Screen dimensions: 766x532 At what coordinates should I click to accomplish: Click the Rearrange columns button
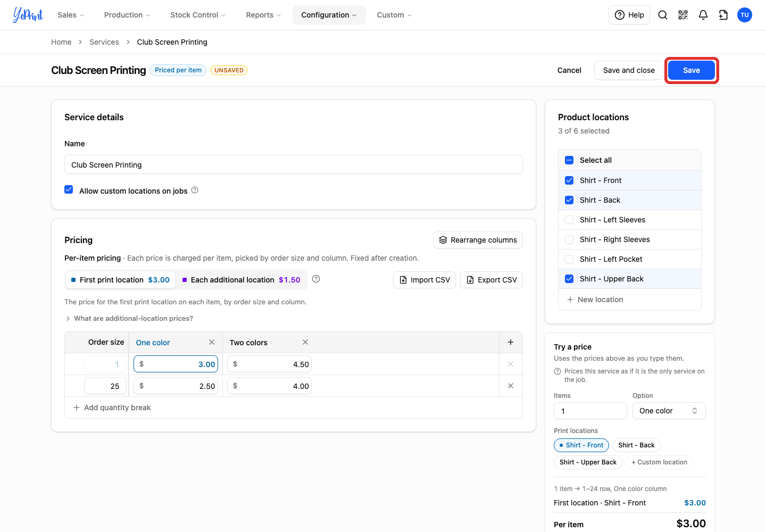478,240
